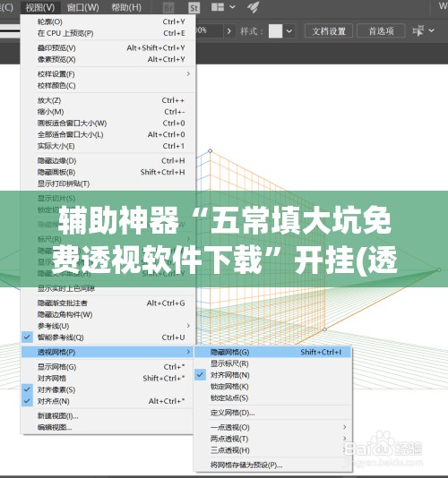This screenshot has width=448, height=478.
Task: Choose 将网格存储为预设(P)...
Action: pyautogui.click(x=272, y=465)
